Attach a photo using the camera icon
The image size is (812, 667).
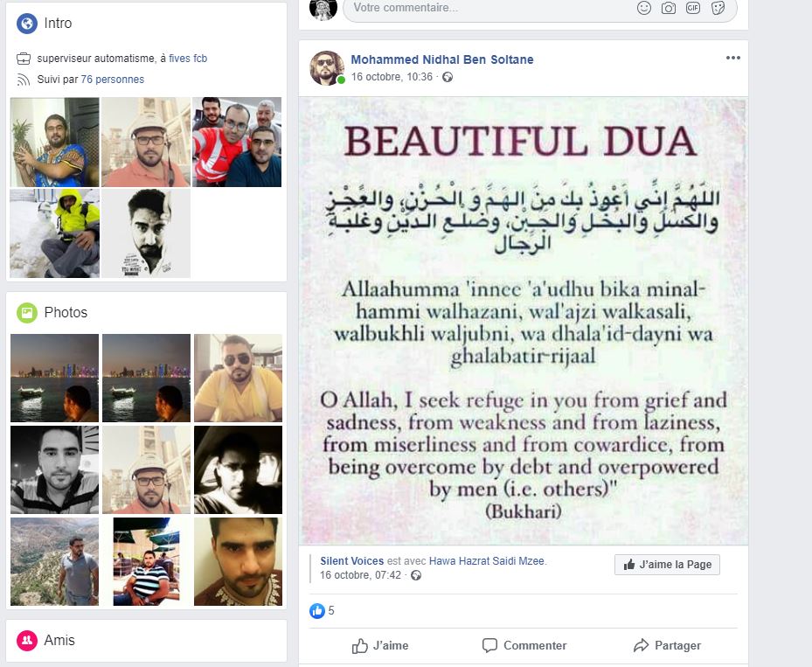coord(669,8)
